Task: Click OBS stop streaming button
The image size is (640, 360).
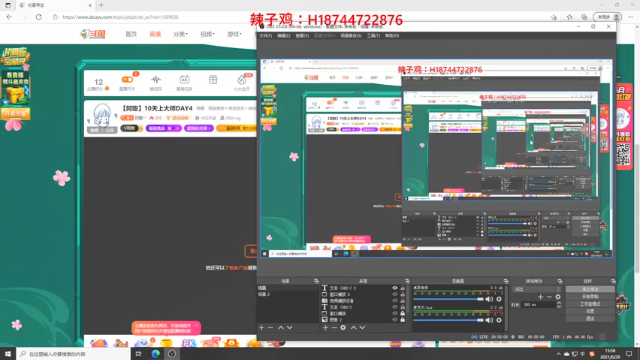Action: pos(590,289)
